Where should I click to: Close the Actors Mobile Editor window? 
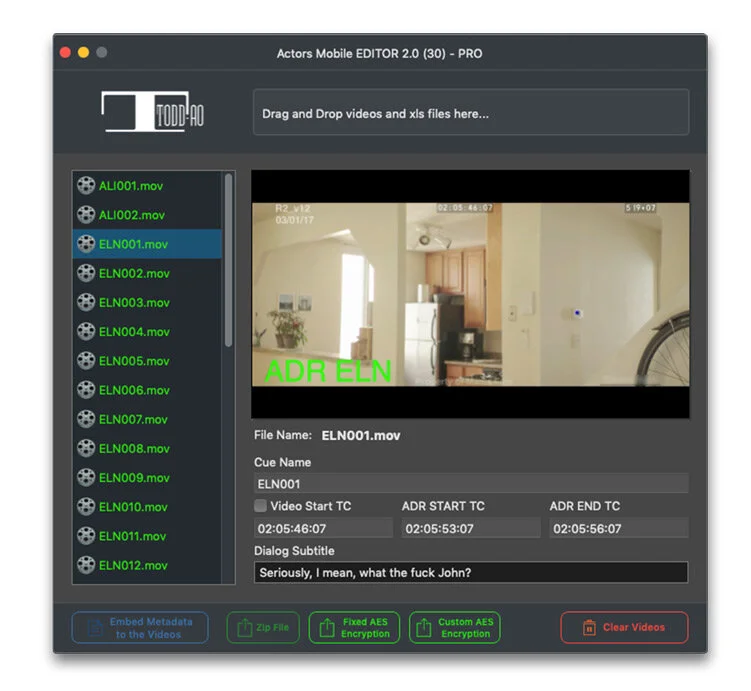66,53
